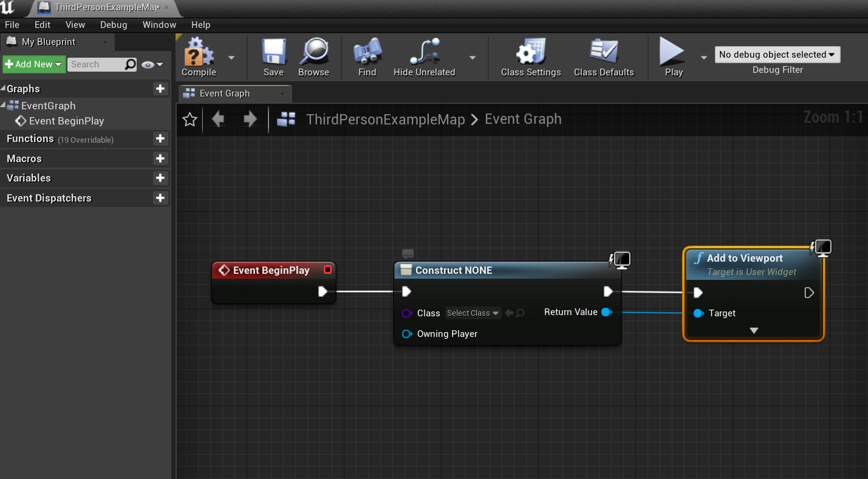This screenshot has width=868, height=479.
Task: Open the No debug object selected dropdown
Action: (777, 54)
